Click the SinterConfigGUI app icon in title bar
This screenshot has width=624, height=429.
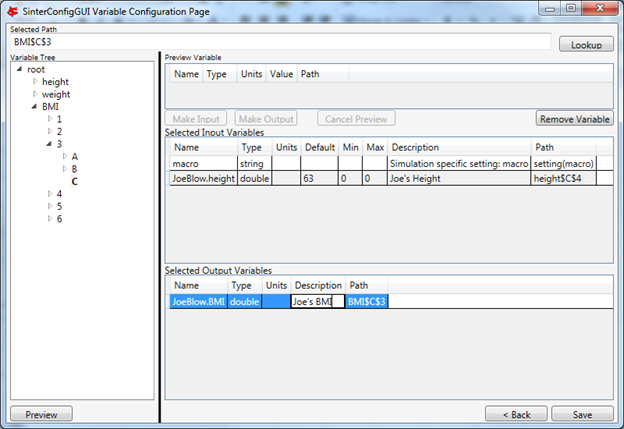click(x=12, y=10)
